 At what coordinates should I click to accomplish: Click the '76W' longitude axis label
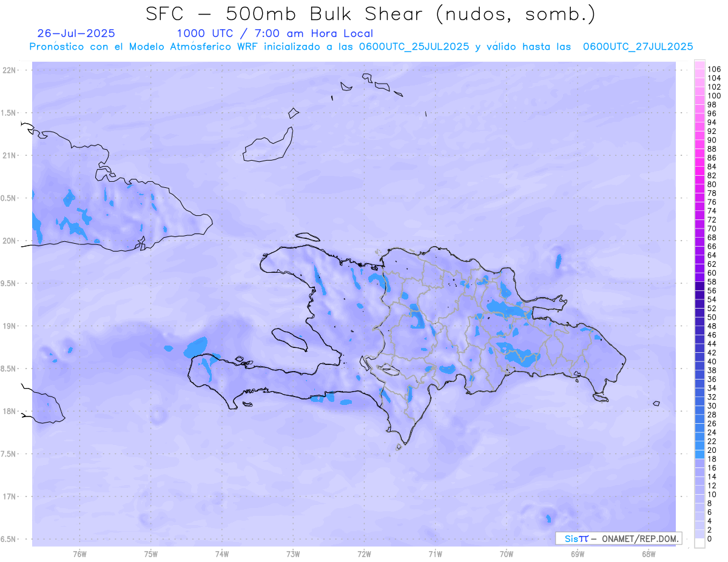[x=79, y=554]
